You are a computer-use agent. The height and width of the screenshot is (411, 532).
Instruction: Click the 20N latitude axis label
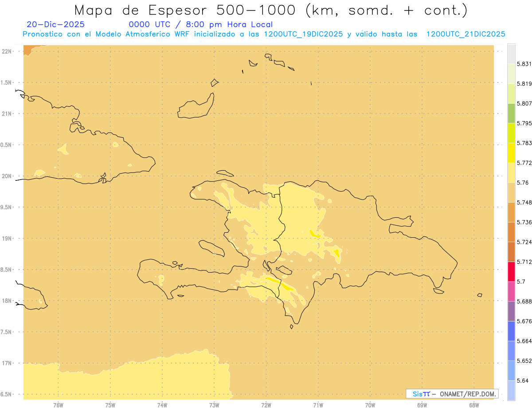coord(7,176)
